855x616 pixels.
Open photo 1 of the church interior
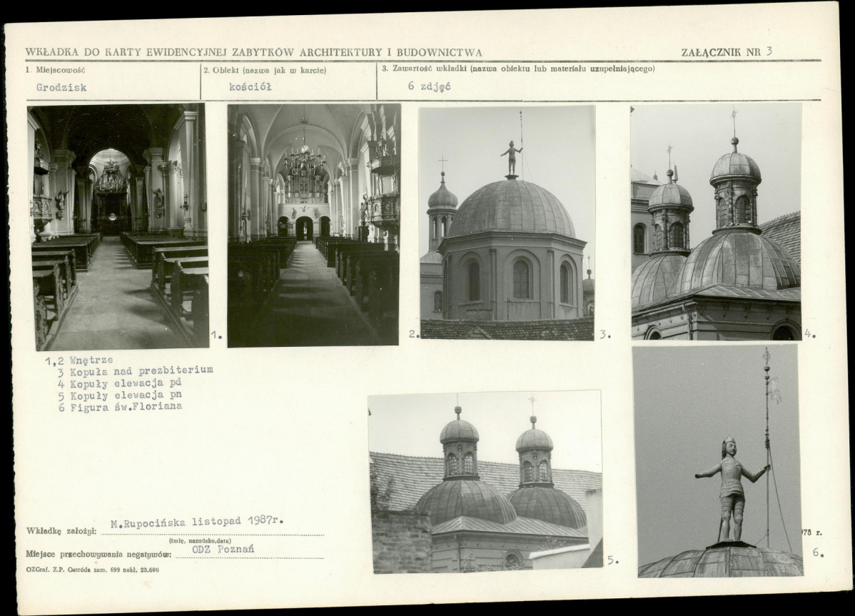pos(118,226)
